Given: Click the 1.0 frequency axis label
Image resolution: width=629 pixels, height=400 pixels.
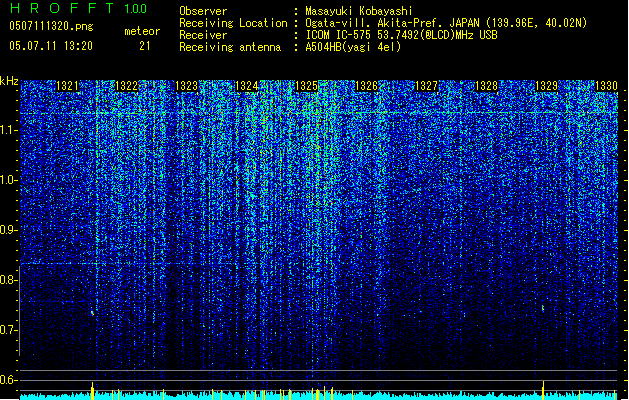Looking at the screenshot, I should coord(9,180).
